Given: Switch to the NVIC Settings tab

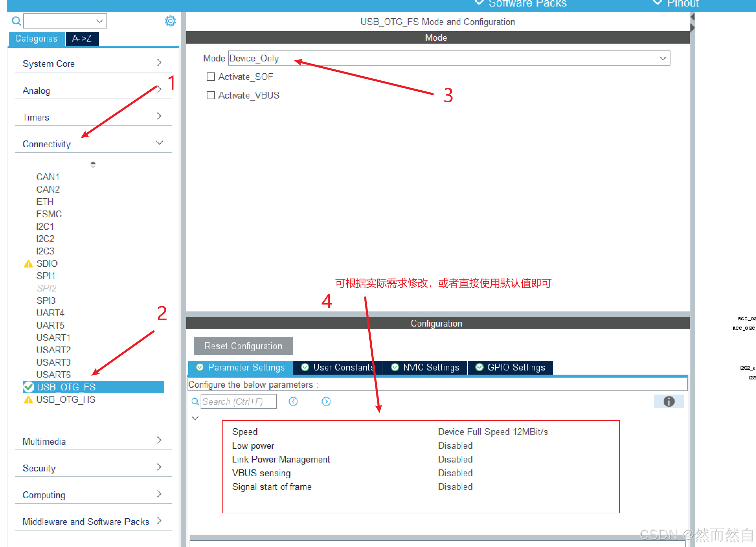Looking at the screenshot, I should (425, 367).
